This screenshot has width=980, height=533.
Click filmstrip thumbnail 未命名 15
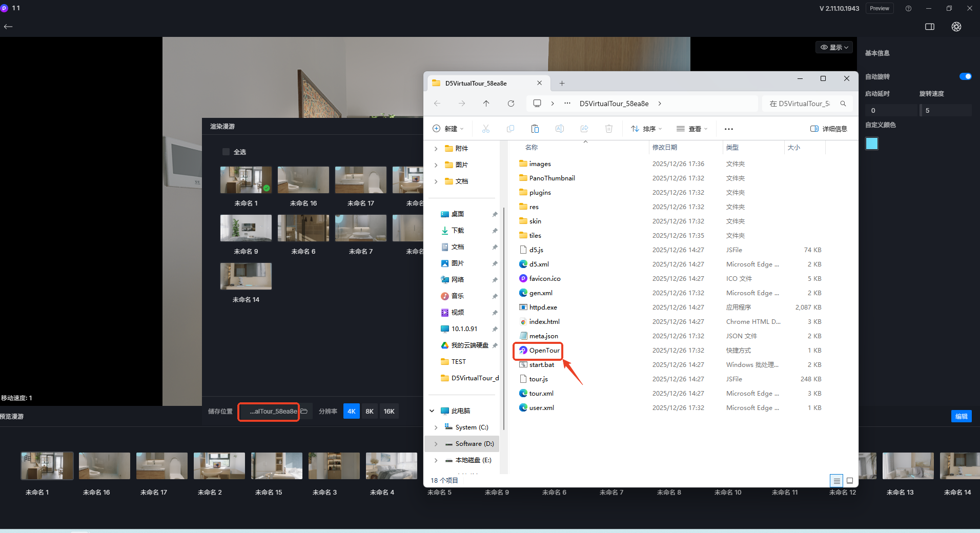pyautogui.click(x=277, y=465)
